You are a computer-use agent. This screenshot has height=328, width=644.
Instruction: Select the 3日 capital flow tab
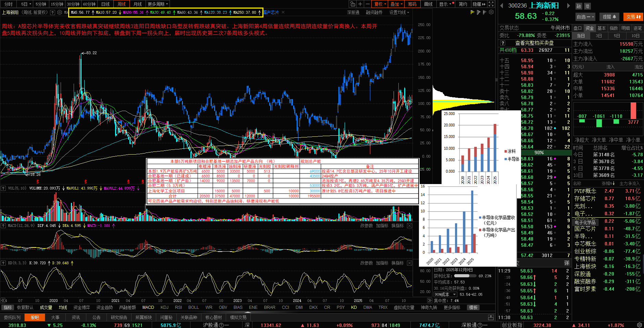click(x=599, y=36)
